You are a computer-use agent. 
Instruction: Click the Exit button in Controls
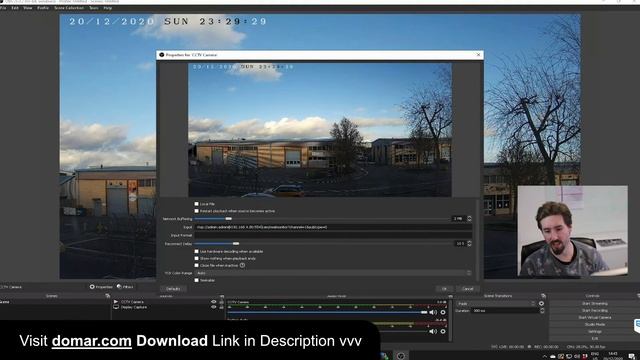595,338
